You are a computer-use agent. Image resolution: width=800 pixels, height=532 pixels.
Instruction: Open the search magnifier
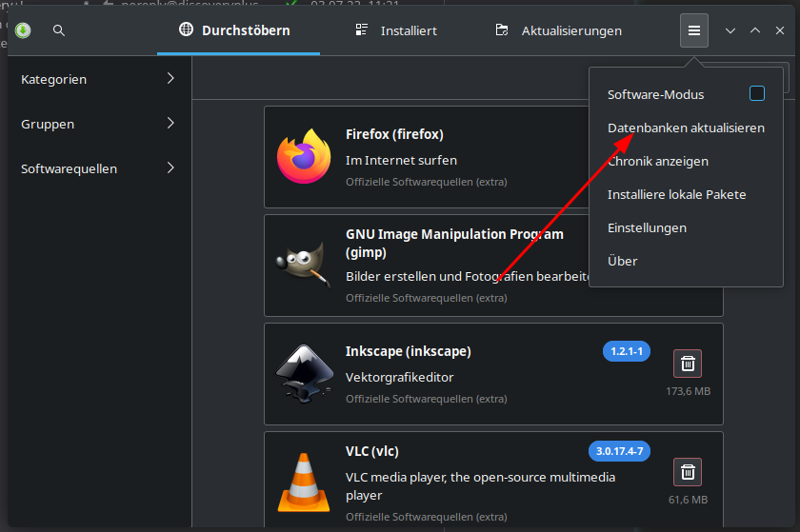59,30
